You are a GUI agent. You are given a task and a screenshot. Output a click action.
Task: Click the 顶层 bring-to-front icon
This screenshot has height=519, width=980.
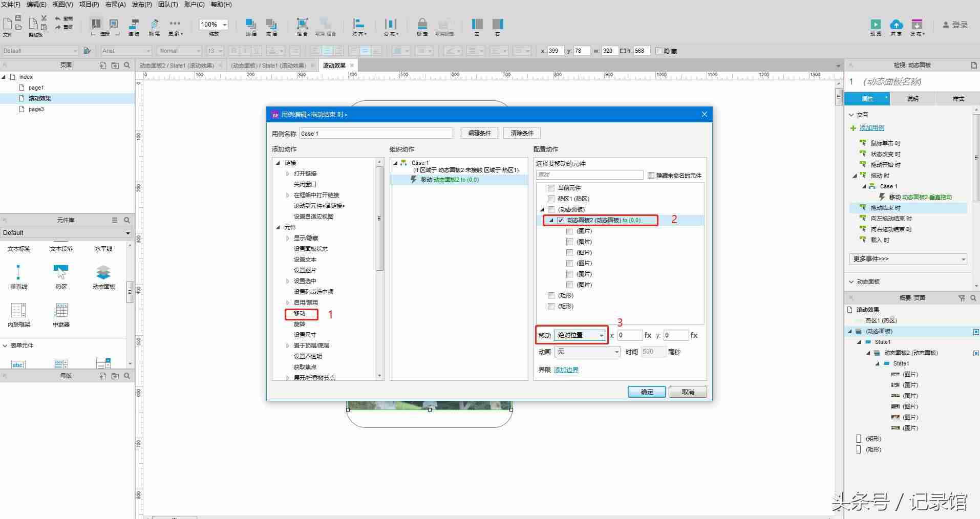pyautogui.click(x=250, y=24)
